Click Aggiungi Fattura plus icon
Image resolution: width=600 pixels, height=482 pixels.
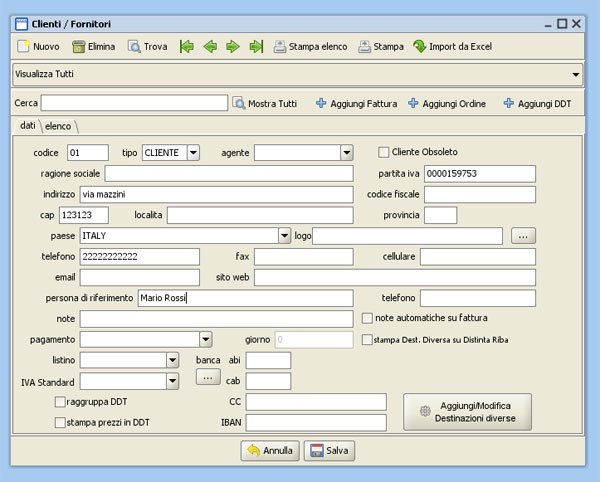pos(322,103)
